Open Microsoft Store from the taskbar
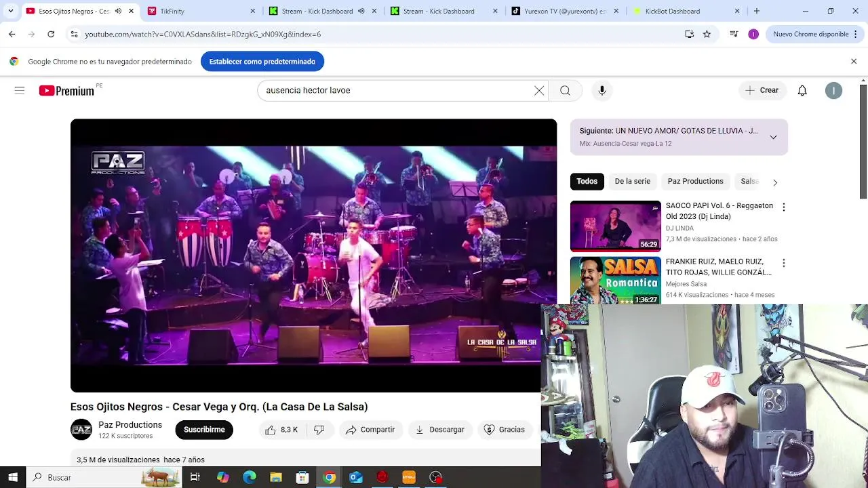Screen dimensions: 868x488 click(x=302, y=477)
